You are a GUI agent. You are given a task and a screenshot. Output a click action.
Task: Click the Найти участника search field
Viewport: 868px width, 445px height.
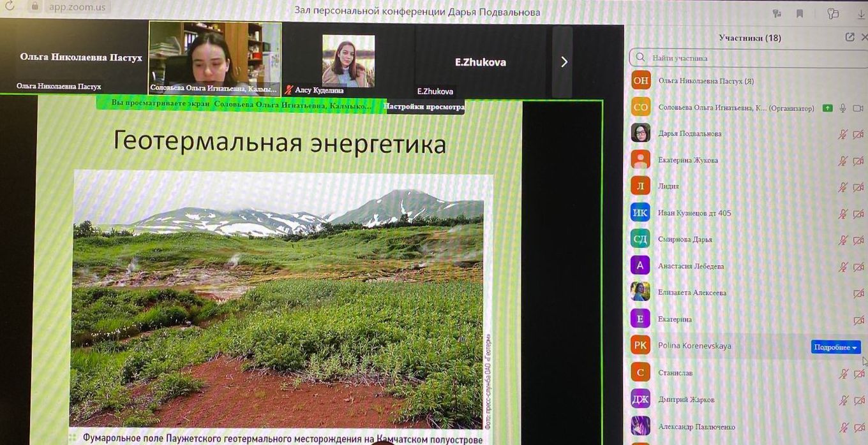pos(748,58)
